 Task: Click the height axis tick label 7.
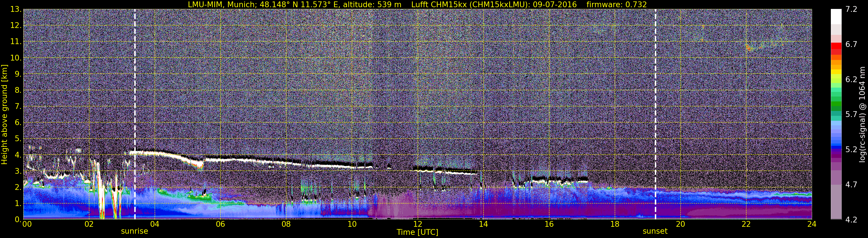18,106
